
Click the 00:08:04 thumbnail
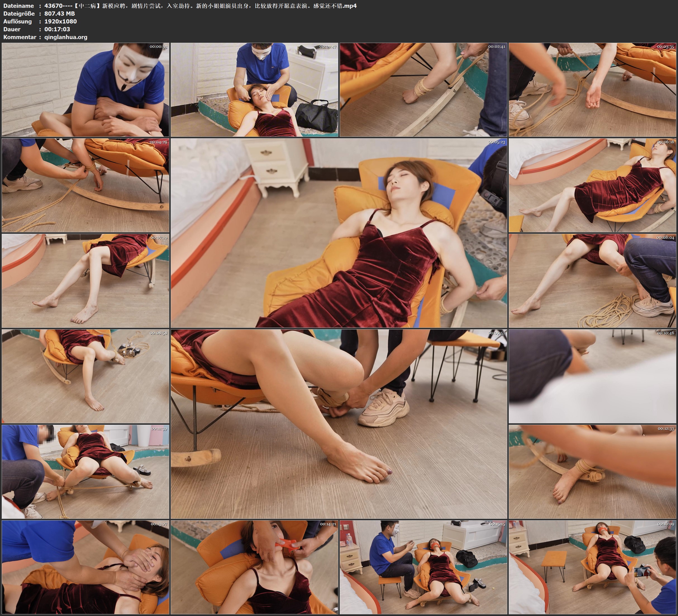click(x=593, y=281)
